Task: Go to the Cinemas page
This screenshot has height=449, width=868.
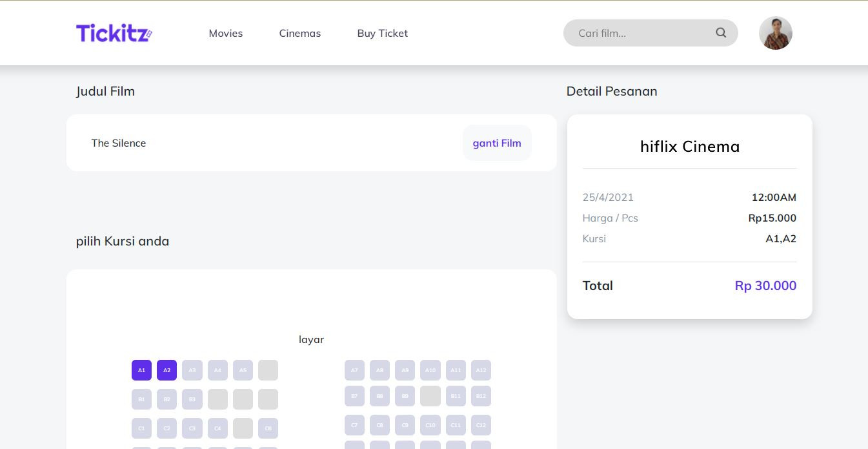Action: pyautogui.click(x=299, y=33)
